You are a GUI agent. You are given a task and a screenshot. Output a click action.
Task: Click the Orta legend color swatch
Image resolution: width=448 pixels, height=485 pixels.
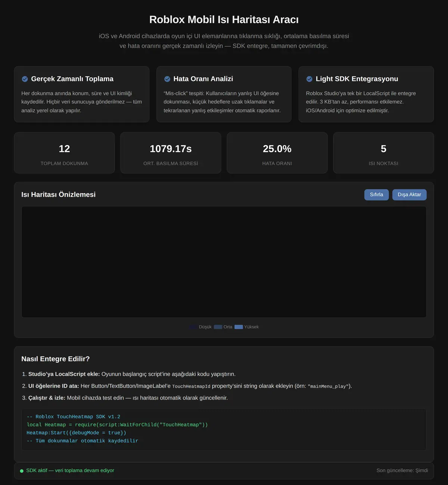[x=218, y=327]
